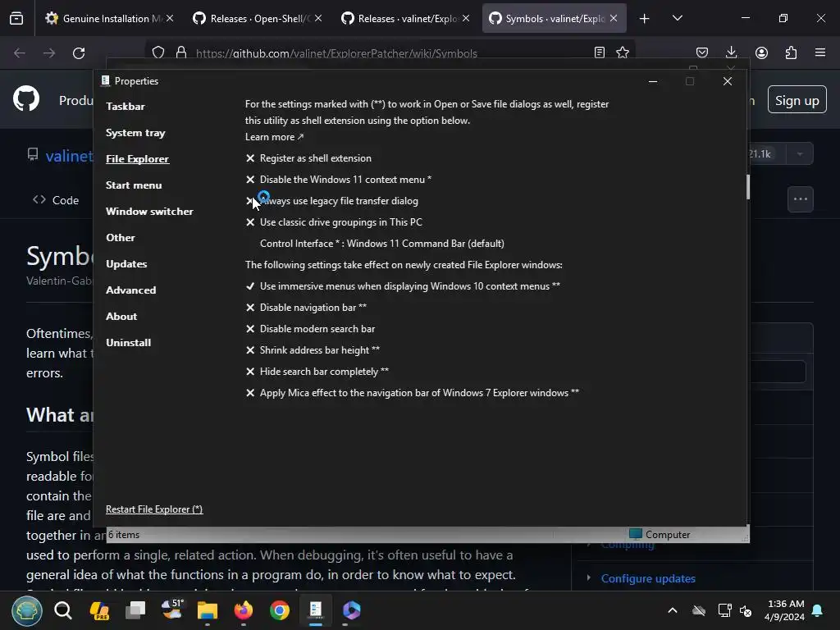Open Google Chrome from the taskbar
This screenshot has width=840, height=630.
(x=280, y=610)
